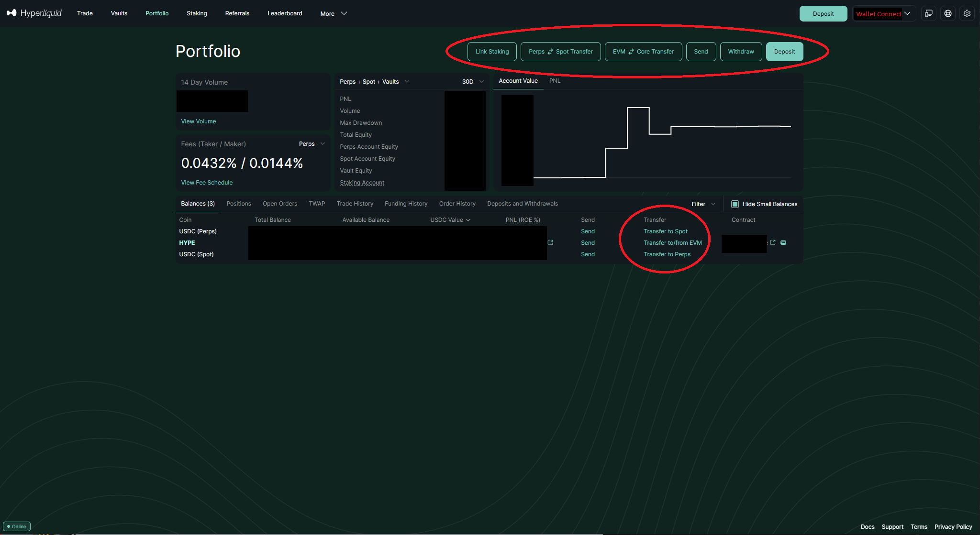Click Transfer to Perps link
The image size is (980, 535).
pyautogui.click(x=667, y=254)
